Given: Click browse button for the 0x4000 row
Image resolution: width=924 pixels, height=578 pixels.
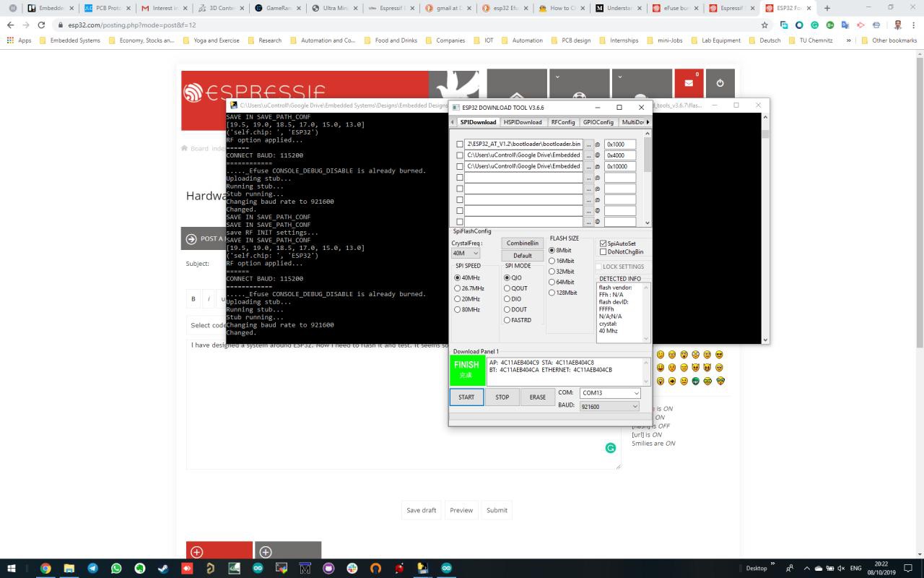Looking at the screenshot, I should (x=589, y=155).
